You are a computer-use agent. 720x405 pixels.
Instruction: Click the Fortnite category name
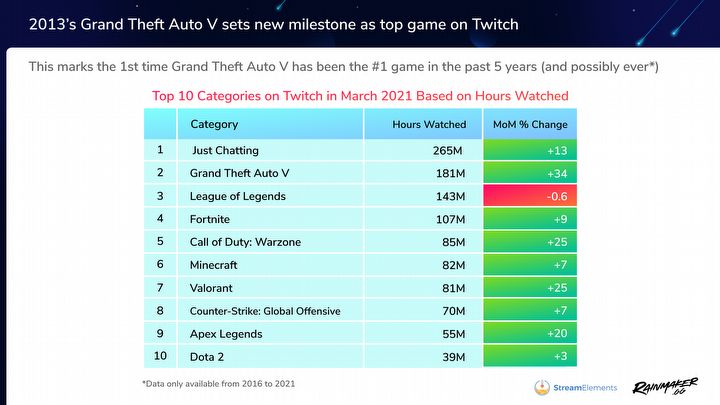click(x=209, y=219)
